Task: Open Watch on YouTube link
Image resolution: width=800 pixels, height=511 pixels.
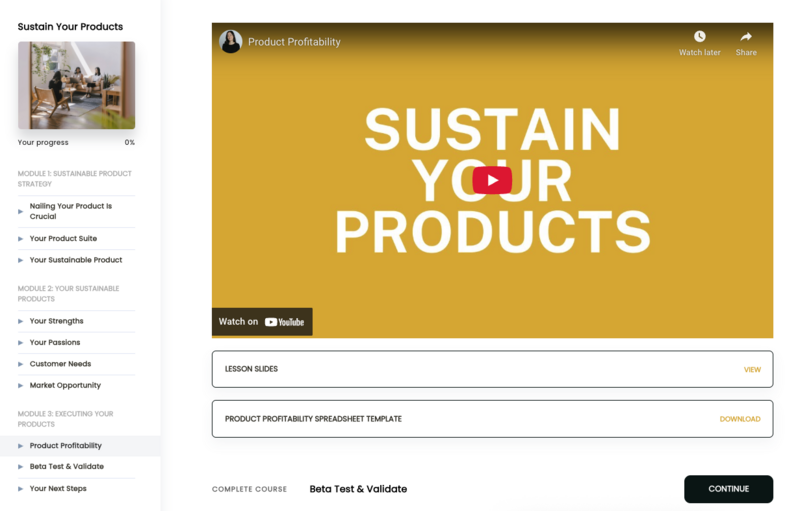Action: [x=262, y=322]
